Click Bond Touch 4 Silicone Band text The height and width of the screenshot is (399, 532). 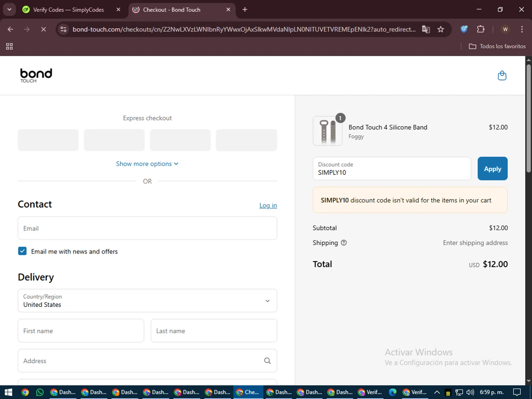[388, 127]
